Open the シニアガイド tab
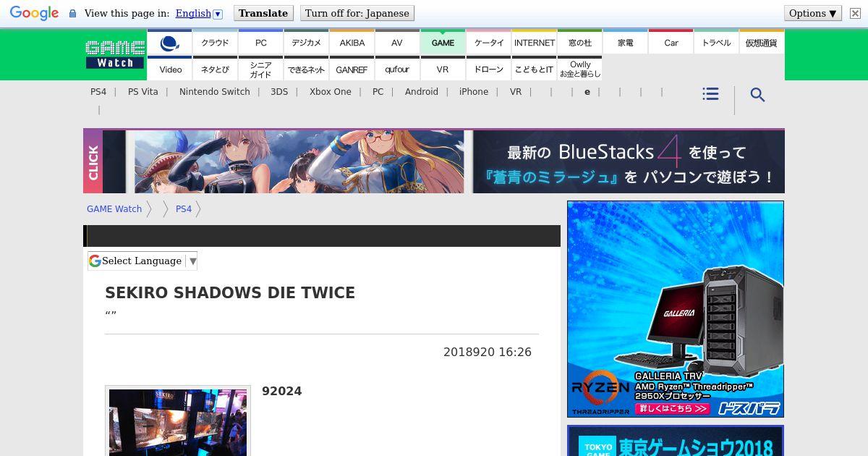Screen dimensions: 868x456 (260, 69)
